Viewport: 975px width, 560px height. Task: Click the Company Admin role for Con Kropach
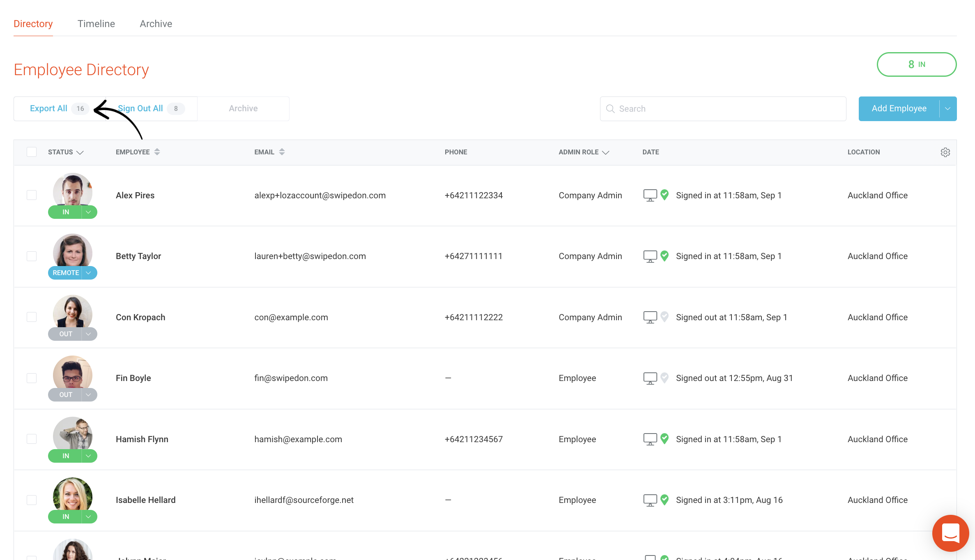pos(590,317)
